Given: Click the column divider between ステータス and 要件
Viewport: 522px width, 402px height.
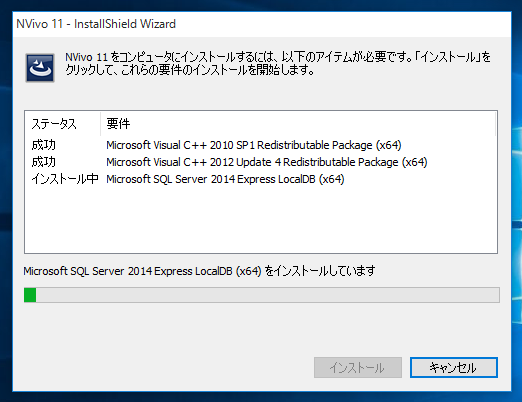Looking at the screenshot, I should click(100, 124).
